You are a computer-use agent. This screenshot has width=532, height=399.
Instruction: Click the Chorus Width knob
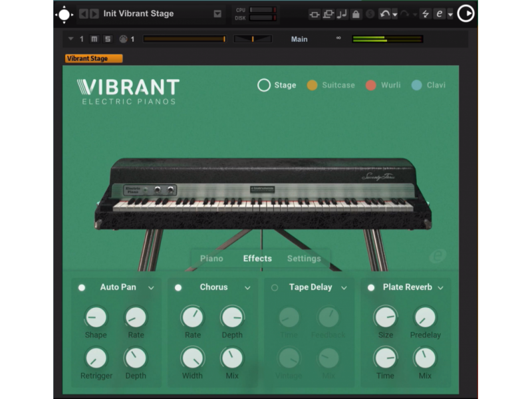(x=193, y=358)
